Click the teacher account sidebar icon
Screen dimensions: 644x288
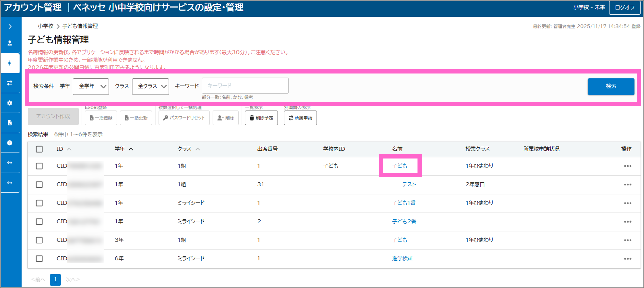(x=10, y=43)
